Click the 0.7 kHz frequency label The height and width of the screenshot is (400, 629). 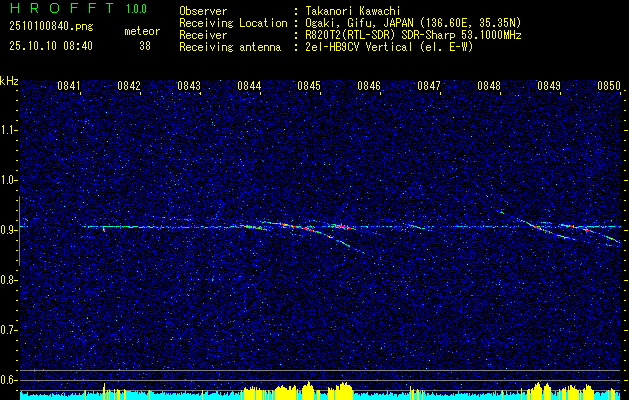pos(8,330)
